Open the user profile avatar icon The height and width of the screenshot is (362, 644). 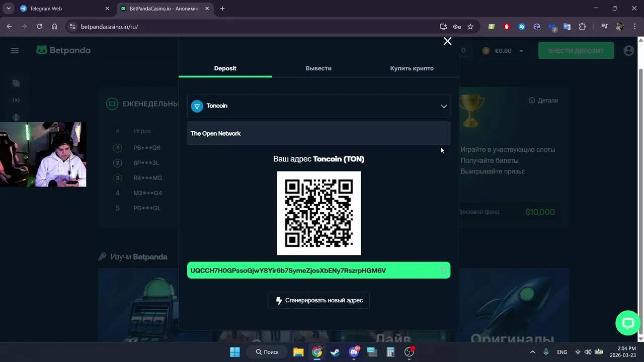[x=628, y=51]
